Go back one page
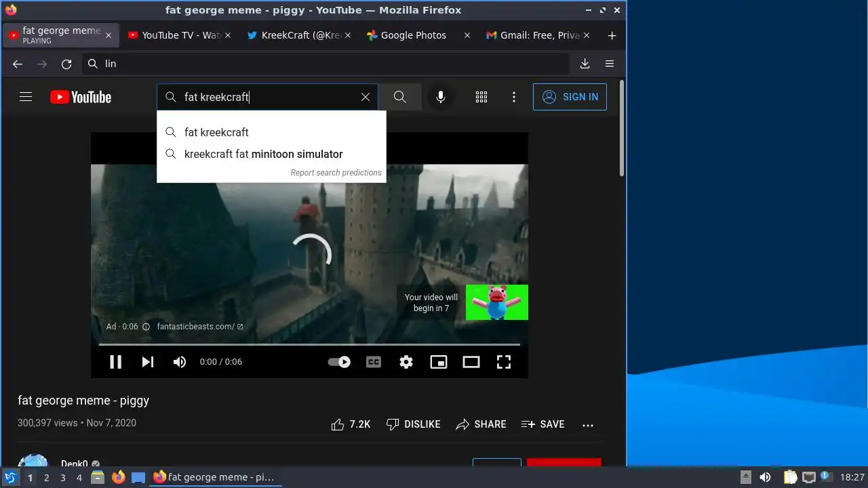This screenshot has height=488, width=868. point(18,64)
